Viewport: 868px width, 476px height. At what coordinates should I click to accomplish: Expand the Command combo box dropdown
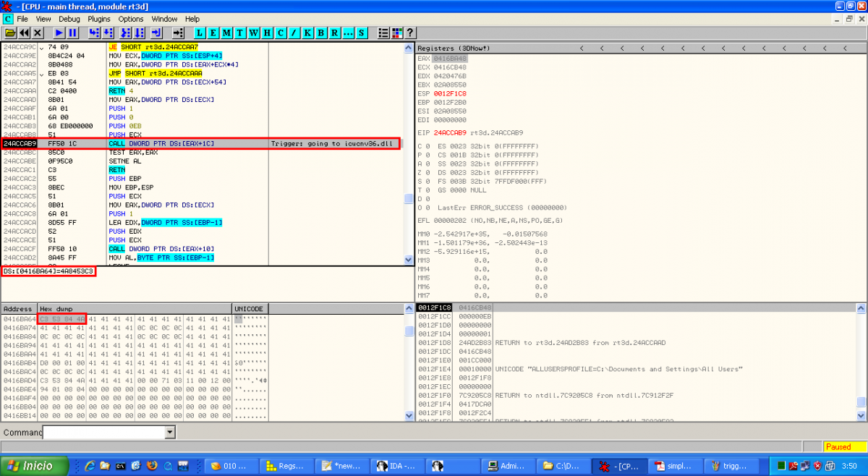(170, 433)
